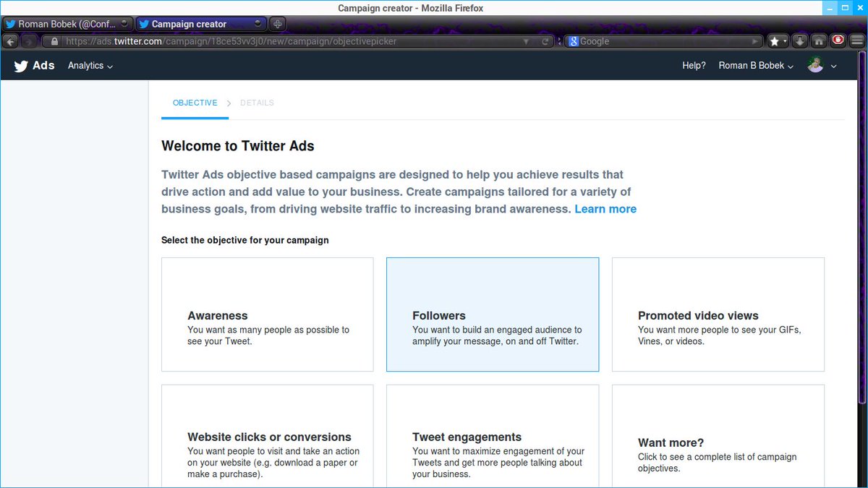View downloads via the download arrow icon
Viewport: 868px width, 488px height.
coord(800,41)
